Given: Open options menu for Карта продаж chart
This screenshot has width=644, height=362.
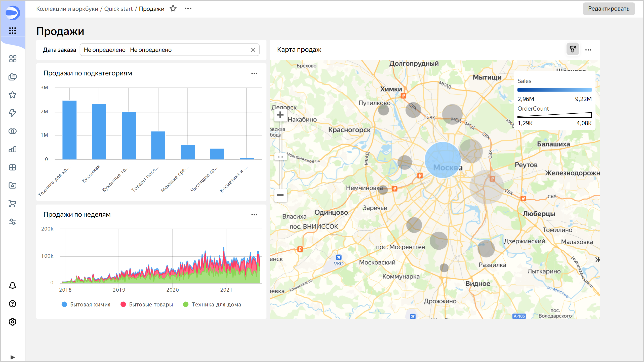Looking at the screenshot, I should click(589, 50).
